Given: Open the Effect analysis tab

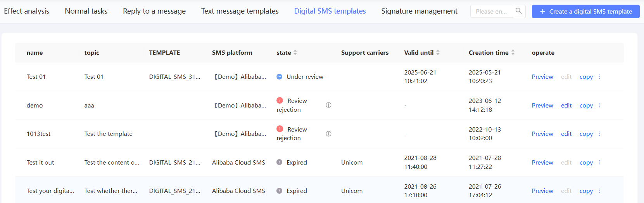Looking at the screenshot, I should pos(27,11).
